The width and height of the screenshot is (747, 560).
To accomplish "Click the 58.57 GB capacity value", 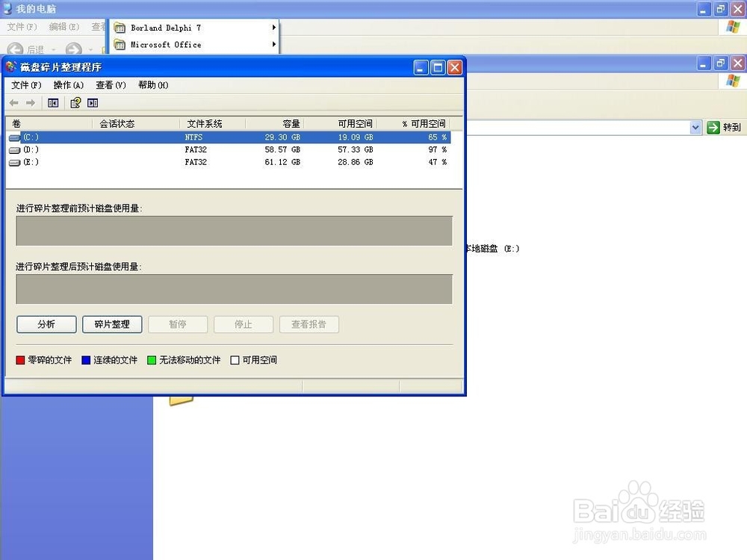I will (282, 149).
